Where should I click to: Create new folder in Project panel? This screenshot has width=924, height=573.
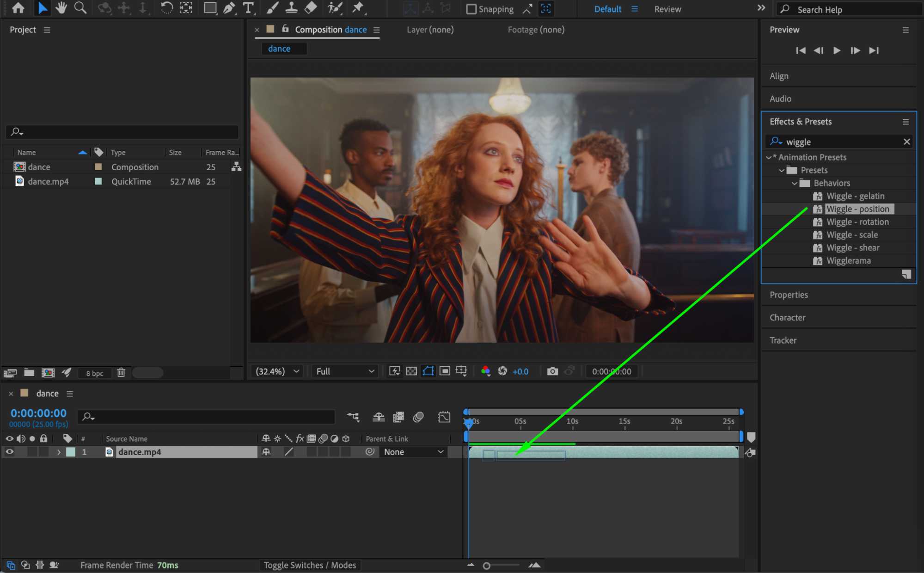click(x=29, y=373)
